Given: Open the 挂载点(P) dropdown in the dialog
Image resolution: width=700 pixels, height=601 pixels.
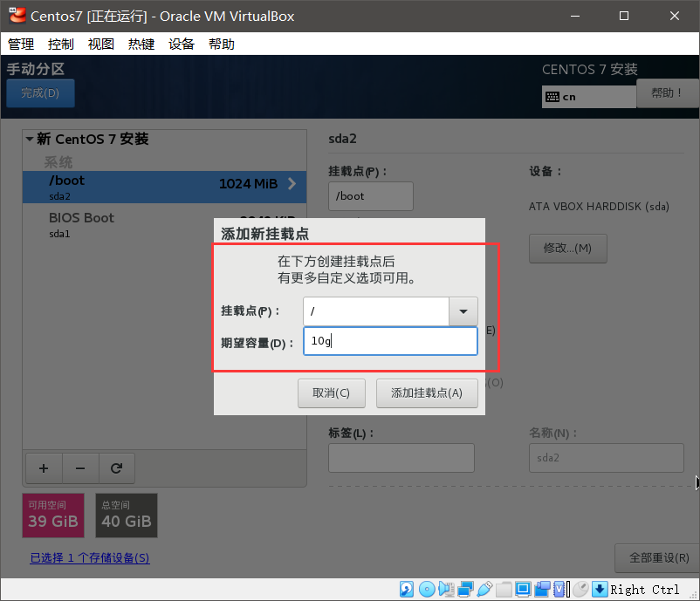Looking at the screenshot, I should click(463, 311).
